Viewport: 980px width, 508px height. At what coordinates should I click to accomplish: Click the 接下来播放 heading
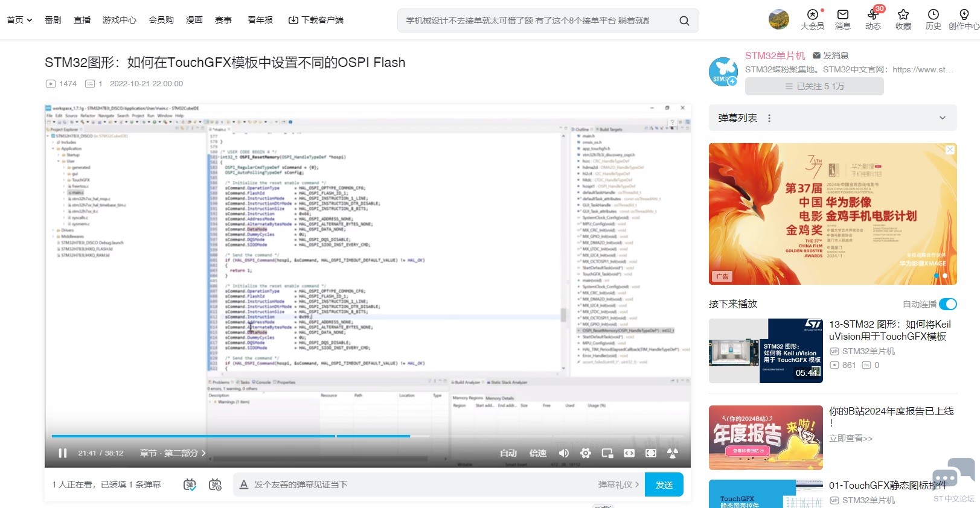click(x=733, y=304)
